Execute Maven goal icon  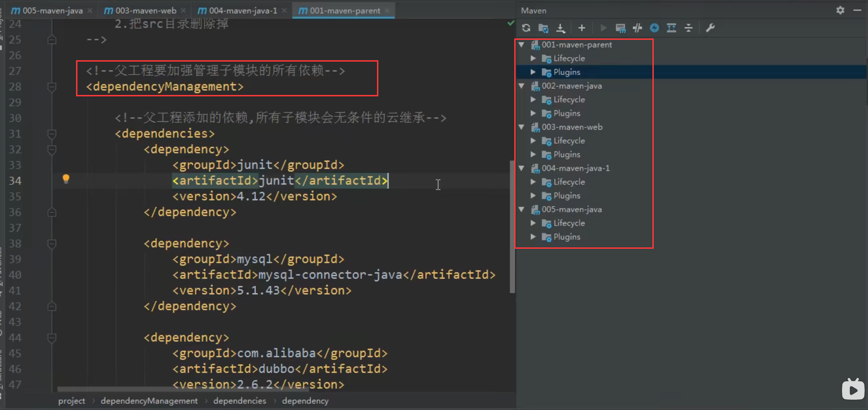click(x=620, y=28)
